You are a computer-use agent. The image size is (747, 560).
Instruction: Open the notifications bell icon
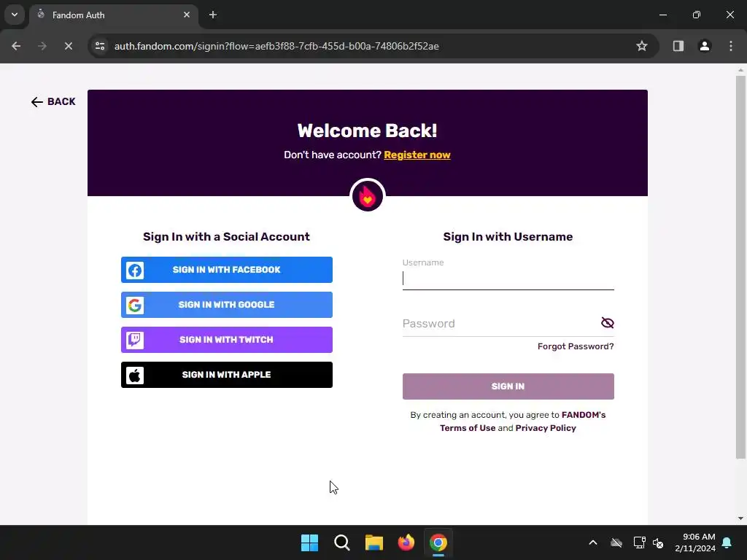click(727, 542)
